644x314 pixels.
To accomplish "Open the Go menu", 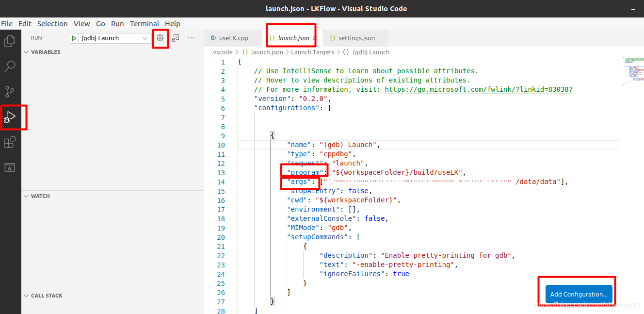I will [100, 23].
